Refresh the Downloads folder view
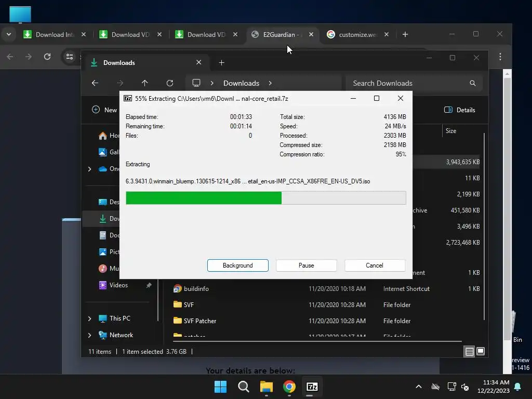The height and width of the screenshot is (399, 532). tap(170, 83)
